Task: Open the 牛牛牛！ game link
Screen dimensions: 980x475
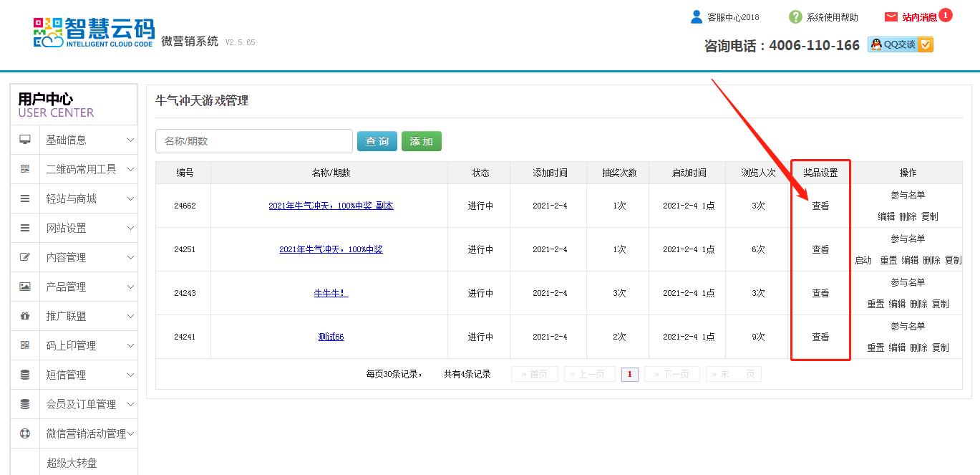Action: [331, 293]
